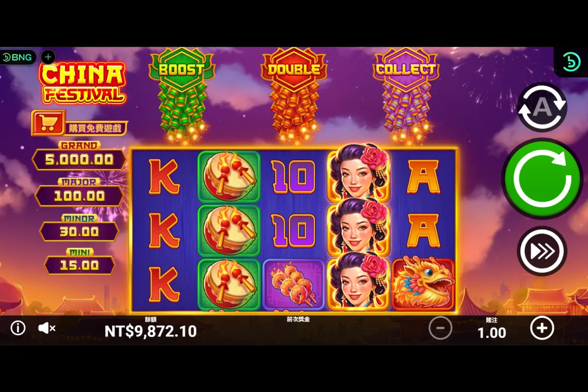This screenshot has width=588, height=392.
Task: Click the GRAND 5,000.00 jackpot panel
Action: pyautogui.click(x=79, y=157)
